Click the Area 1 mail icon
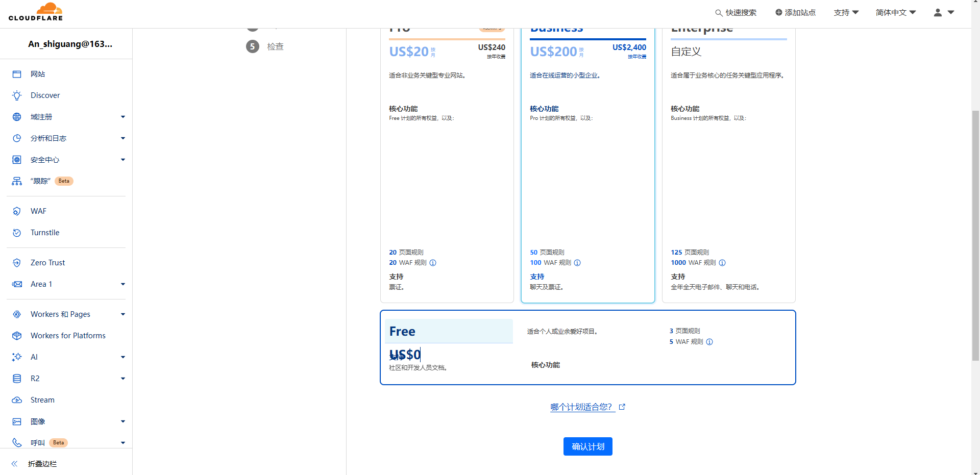Viewport: 980px width, 475px height. click(17, 284)
